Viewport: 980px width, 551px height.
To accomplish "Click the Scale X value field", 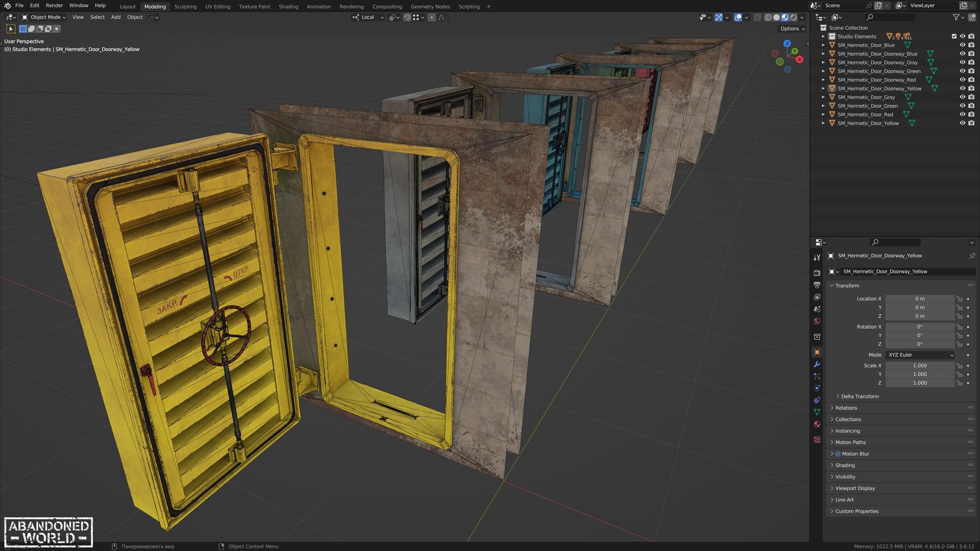I will [920, 366].
